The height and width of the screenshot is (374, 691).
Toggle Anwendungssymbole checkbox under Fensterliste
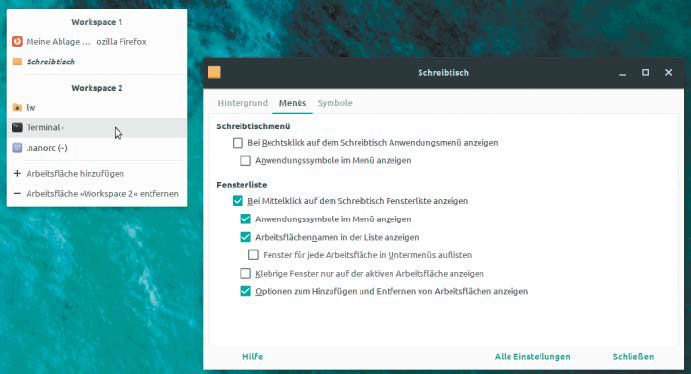pyautogui.click(x=245, y=219)
